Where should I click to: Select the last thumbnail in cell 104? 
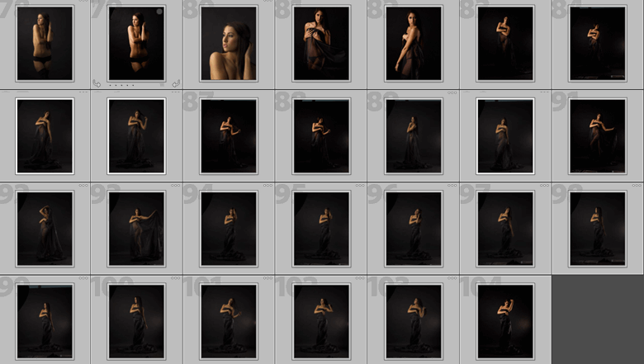[x=505, y=320]
